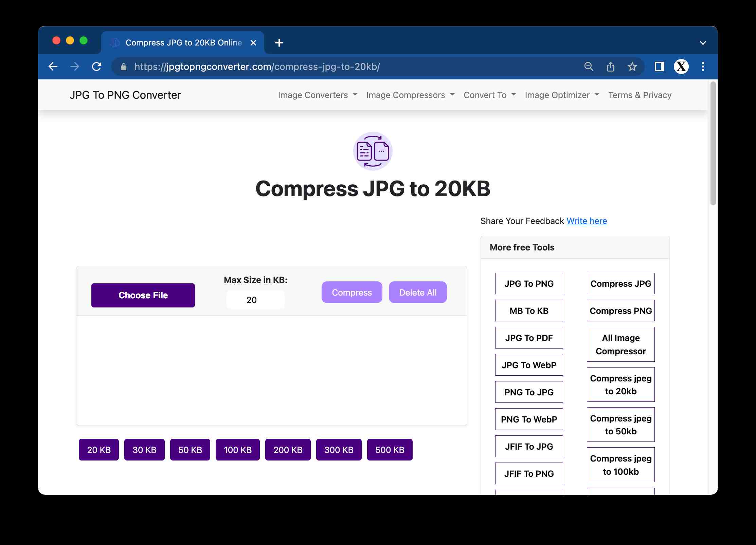Click the compress files icon in header
Viewport: 756px width, 545px height.
[373, 151]
